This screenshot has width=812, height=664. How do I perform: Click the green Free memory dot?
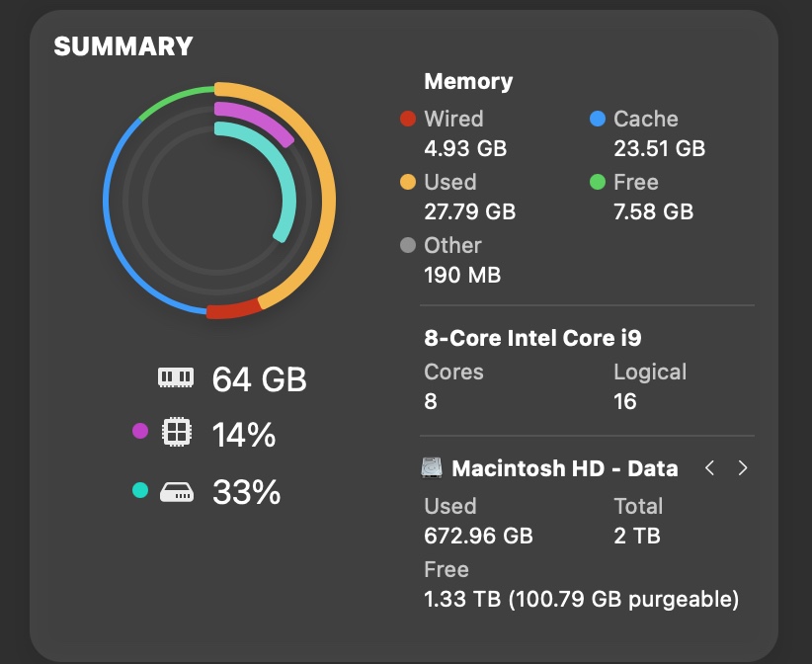point(597,183)
